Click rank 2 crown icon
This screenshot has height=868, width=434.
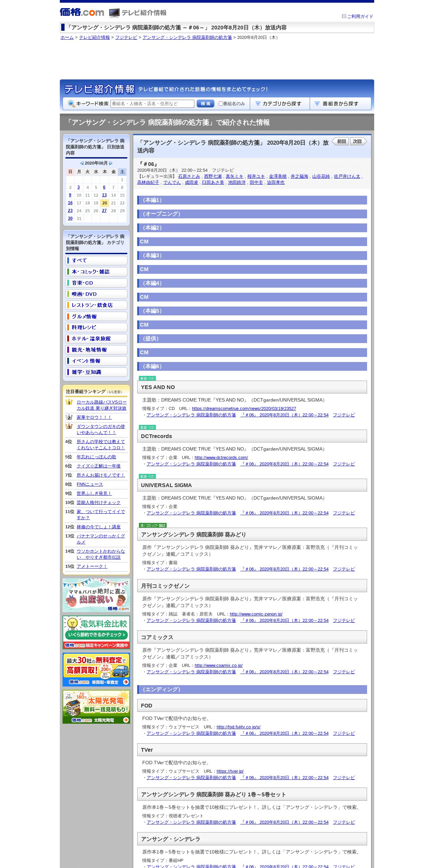click(69, 417)
